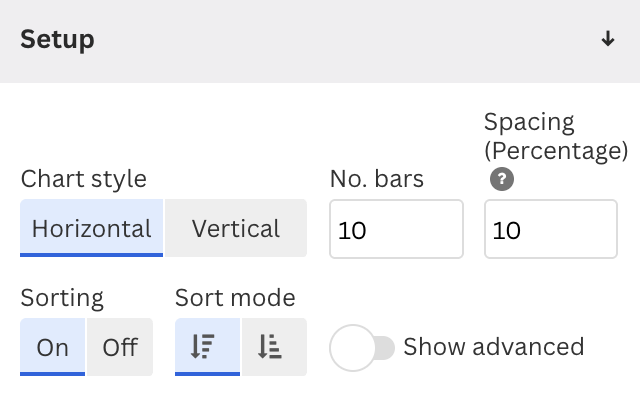This screenshot has width=640, height=406.
Task: Open the Spacing (Percentage) help question-mark icon
Action: pos(502,179)
